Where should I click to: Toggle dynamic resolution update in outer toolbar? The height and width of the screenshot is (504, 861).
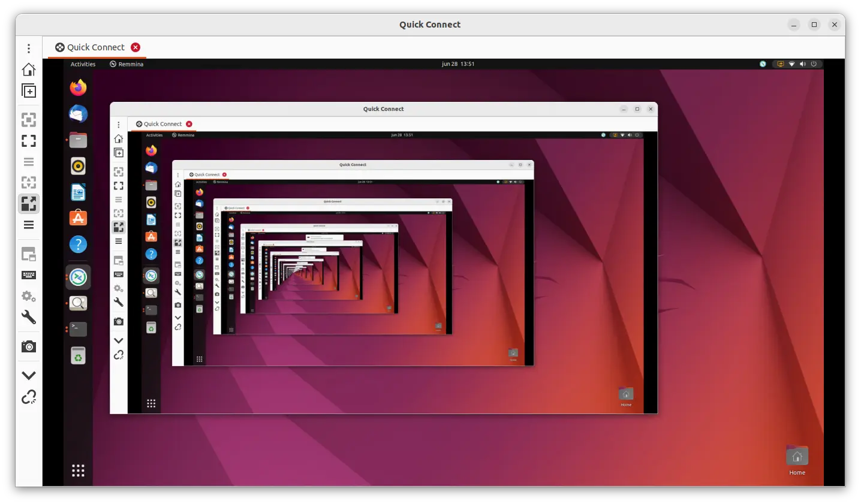coord(29,182)
